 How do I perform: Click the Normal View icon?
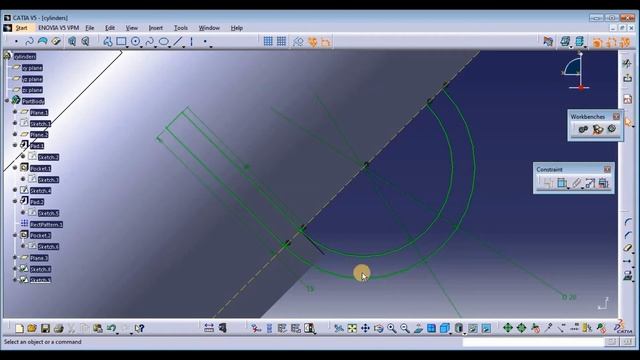(418, 328)
